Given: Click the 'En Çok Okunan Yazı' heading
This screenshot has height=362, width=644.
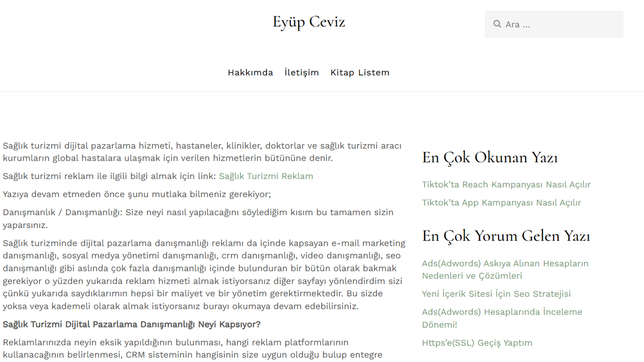Looking at the screenshot, I should 490,157.
